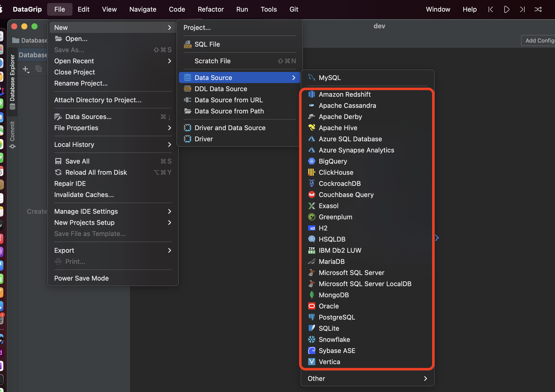
Task: Open the Window menu in menu bar
Action: click(438, 9)
